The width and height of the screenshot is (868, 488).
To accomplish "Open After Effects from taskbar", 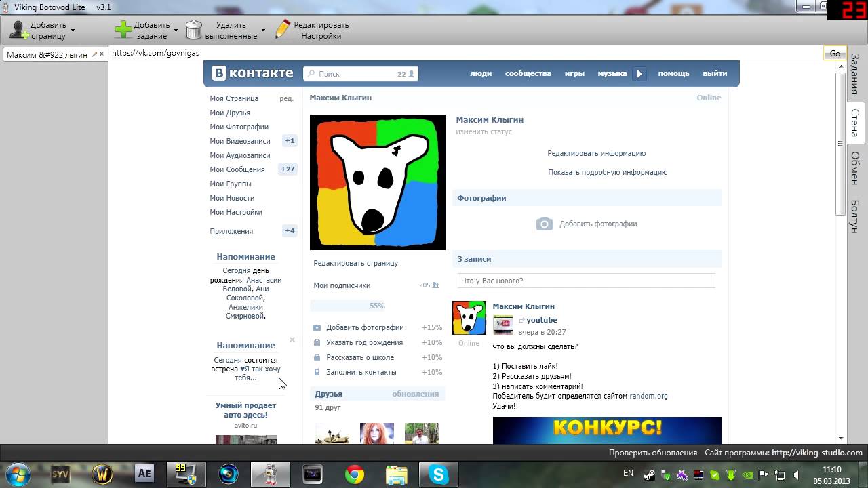I will pos(144,474).
